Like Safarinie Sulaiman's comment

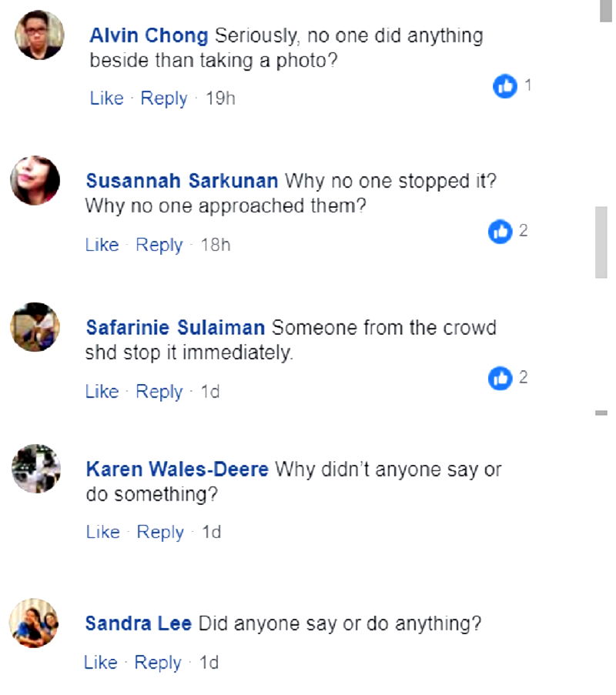pos(102,391)
